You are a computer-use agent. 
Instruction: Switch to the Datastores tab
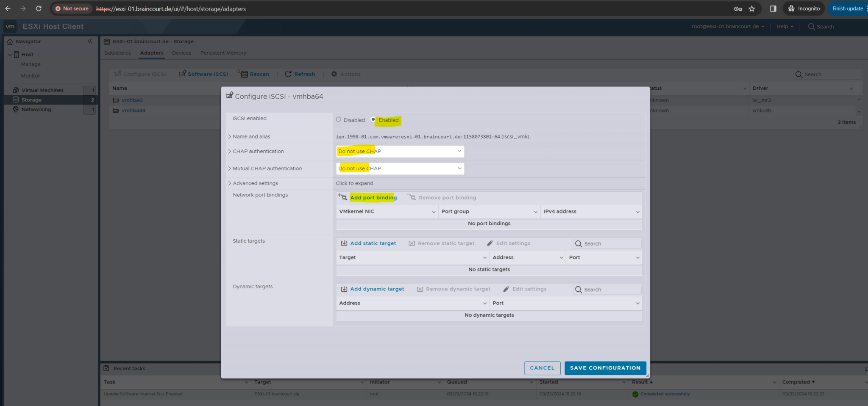pos(117,53)
